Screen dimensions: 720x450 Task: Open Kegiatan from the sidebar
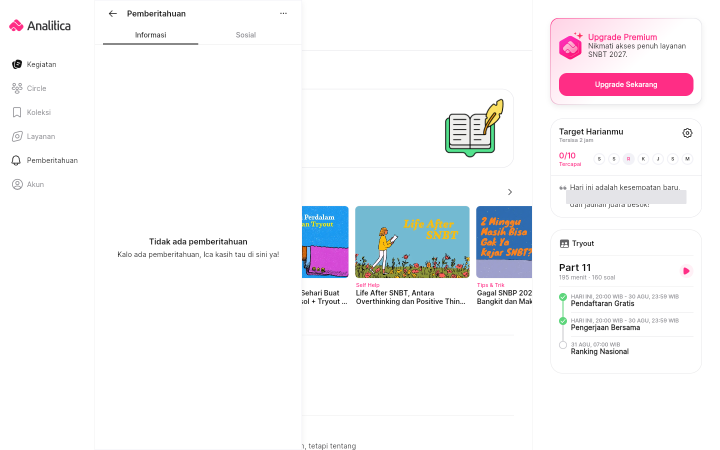pyautogui.click(x=34, y=64)
